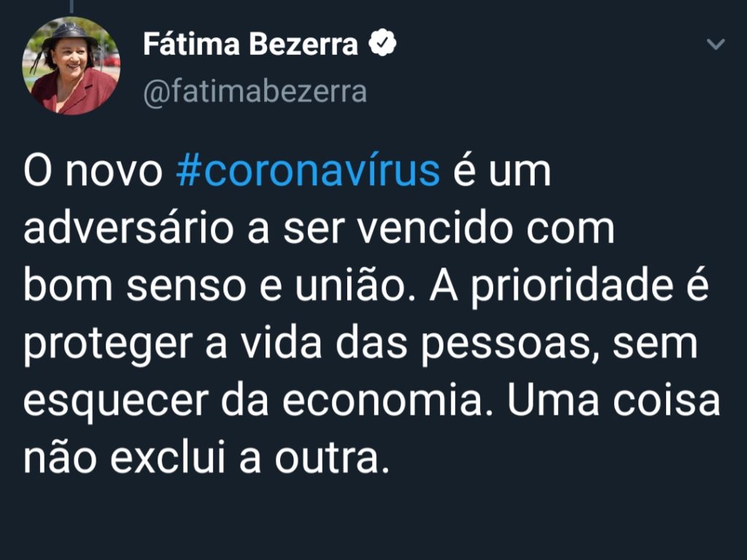Click the thread connector line above the avatar

tap(71, 6)
